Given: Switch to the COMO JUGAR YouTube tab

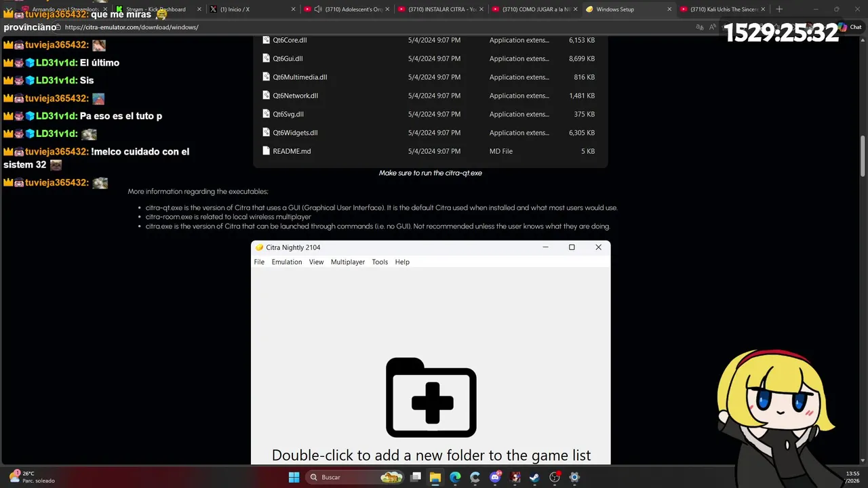Looking at the screenshot, I should coord(534,9).
